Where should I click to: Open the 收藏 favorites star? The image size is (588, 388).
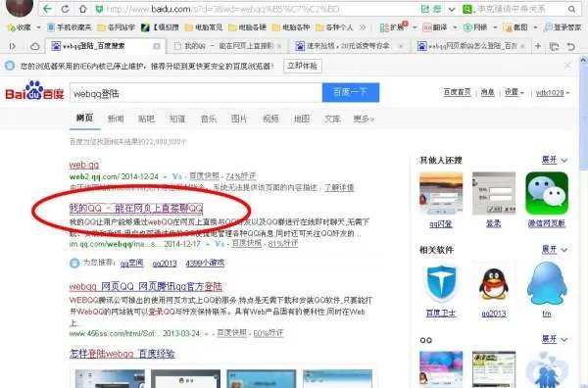(19, 27)
